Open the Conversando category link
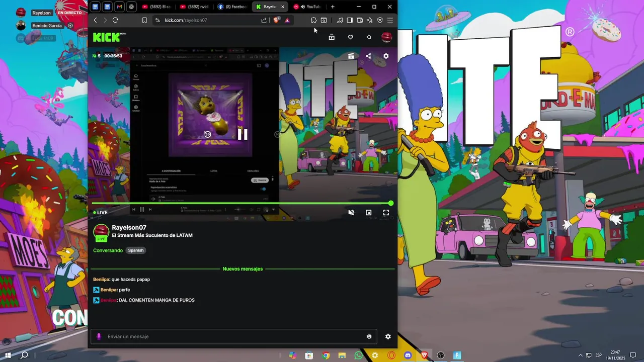Screen dimensions: 644x362 click(108, 250)
